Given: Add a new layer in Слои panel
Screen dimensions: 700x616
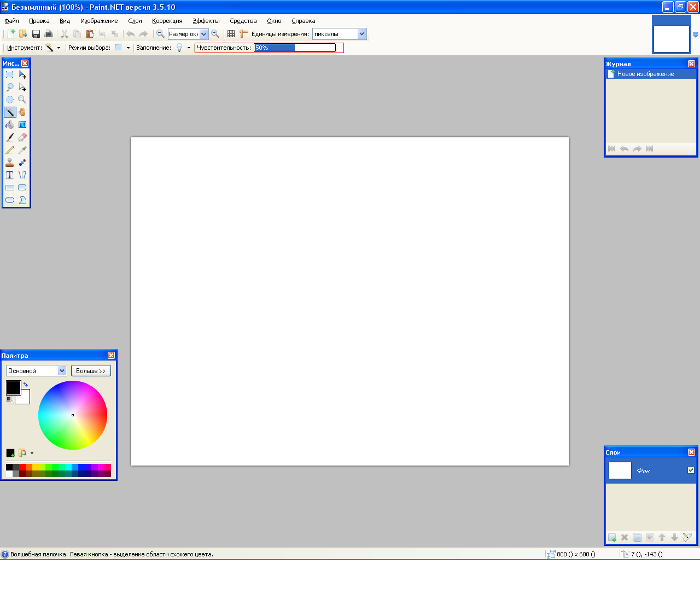Looking at the screenshot, I should point(612,537).
